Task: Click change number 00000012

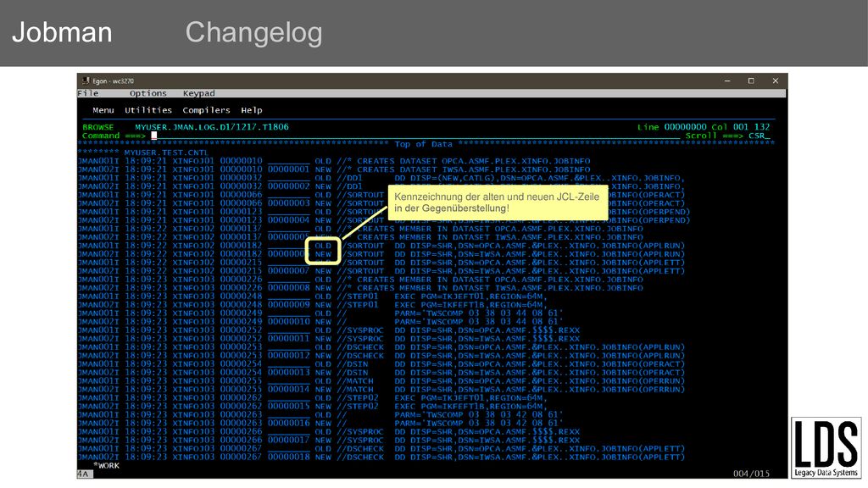Action: pyautogui.click(x=288, y=355)
